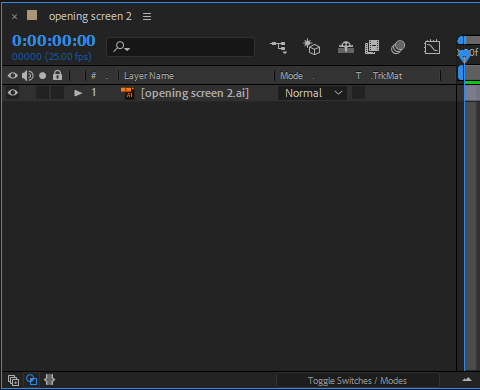Image resolution: width=480 pixels, height=390 pixels.
Task: Click the T preserve transparency column header
Action: pyautogui.click(x=358, y=76)
